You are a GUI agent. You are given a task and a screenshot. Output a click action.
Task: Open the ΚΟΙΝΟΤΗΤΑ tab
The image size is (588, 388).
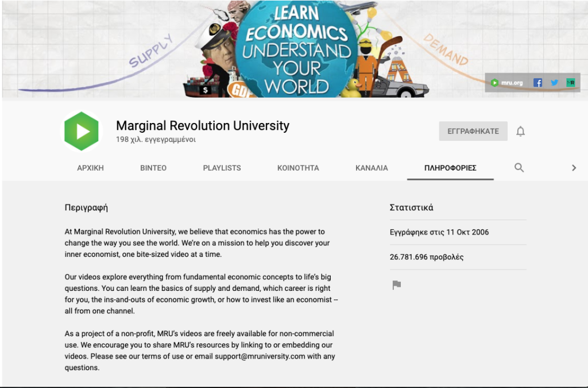[298, 168]
